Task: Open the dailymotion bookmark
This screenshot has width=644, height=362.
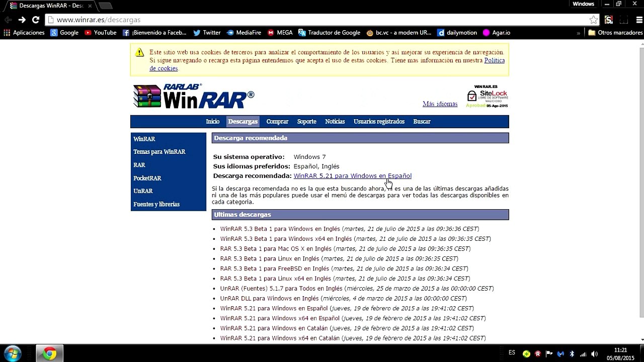Action: tap(457, 33)
